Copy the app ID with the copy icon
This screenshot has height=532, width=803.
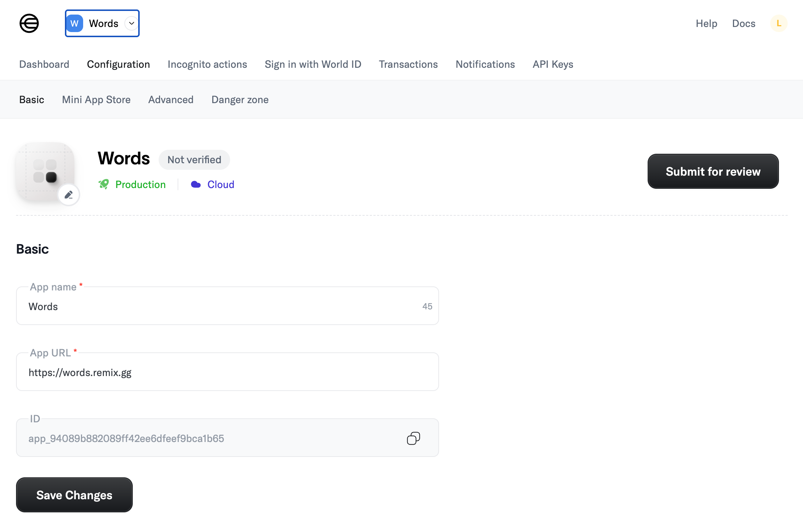(x=414, y=438)
